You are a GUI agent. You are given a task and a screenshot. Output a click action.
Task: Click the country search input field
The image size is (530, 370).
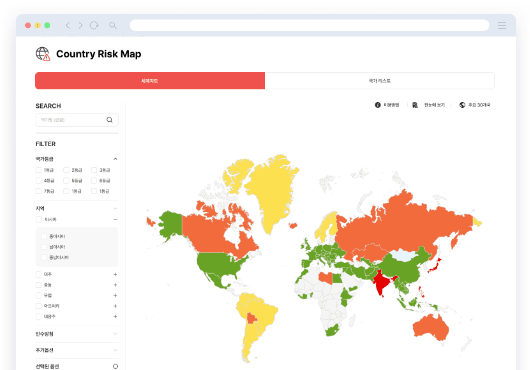click(77, 120)
